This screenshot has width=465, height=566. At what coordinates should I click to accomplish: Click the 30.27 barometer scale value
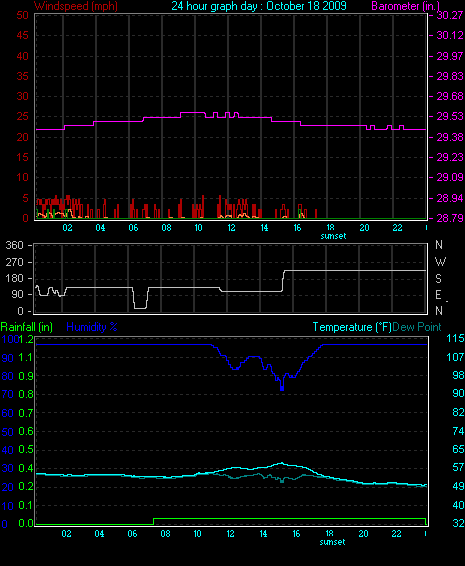click(450, 15)
